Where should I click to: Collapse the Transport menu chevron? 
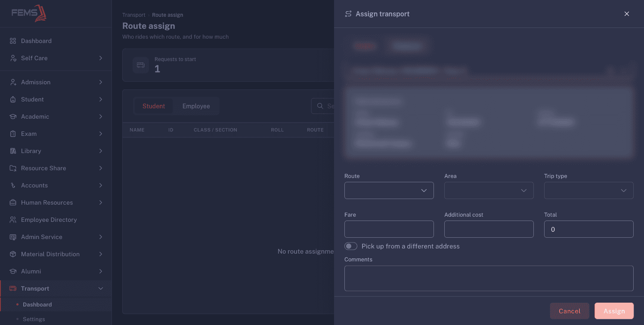coord(101,288)
